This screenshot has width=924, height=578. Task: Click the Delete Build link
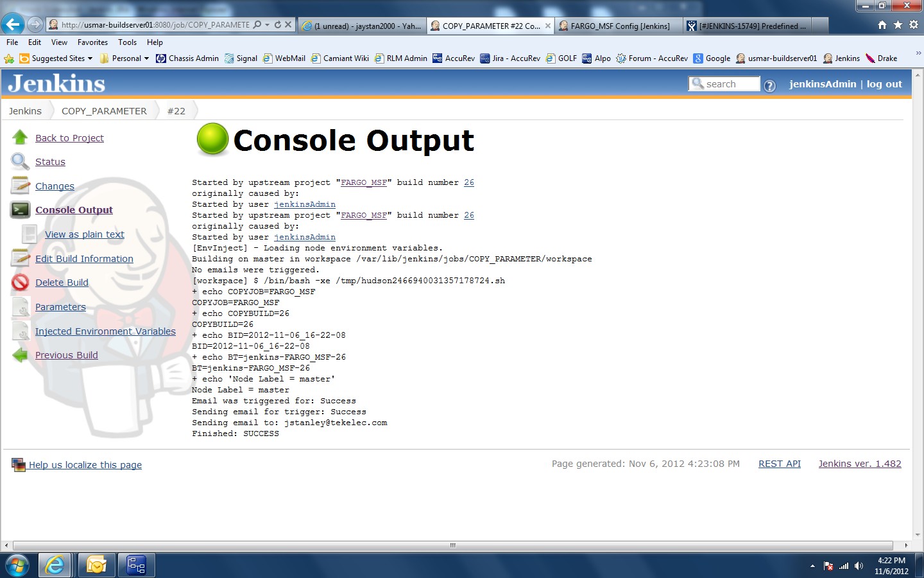pyautogui.click(x=62, y=282)
